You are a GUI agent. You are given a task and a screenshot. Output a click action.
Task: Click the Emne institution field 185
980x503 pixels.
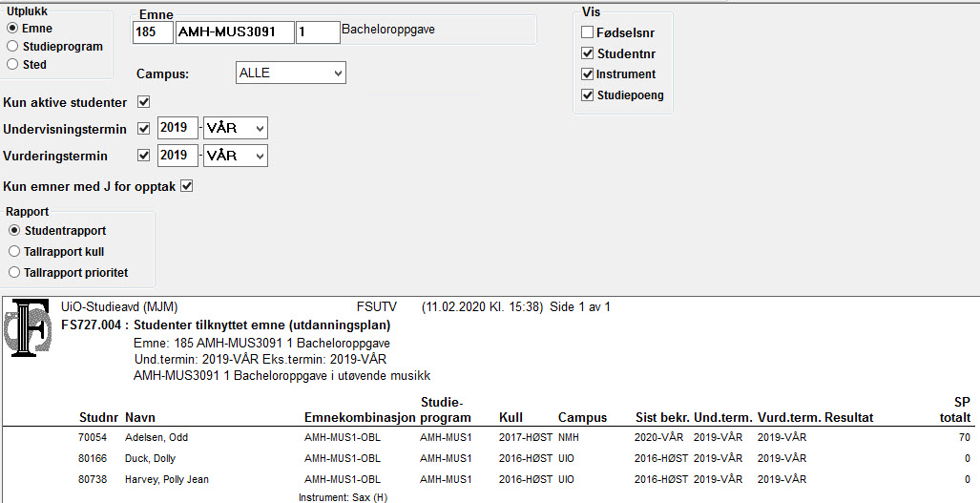coord(153,32)
